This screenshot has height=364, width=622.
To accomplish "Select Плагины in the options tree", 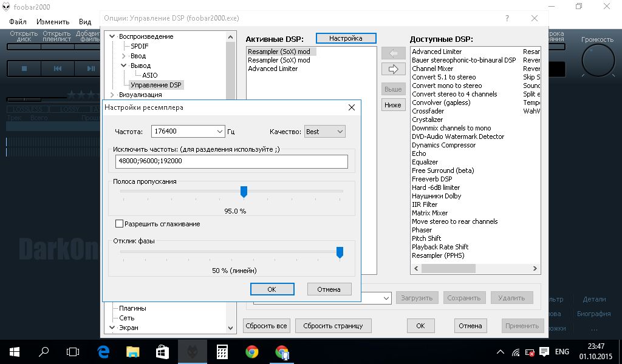I will click(132, 308).
